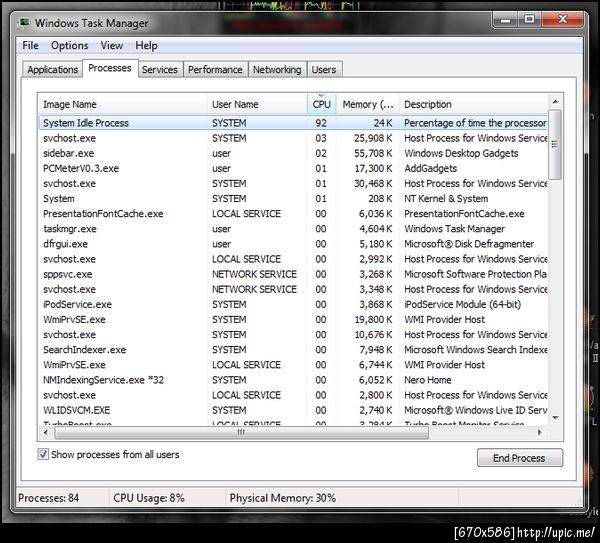Sort by the CPU column header
This screenshot has height=543, width=600.
tap(321, 104)
